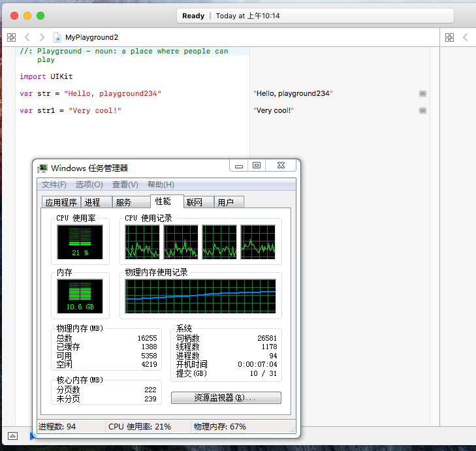
Task: Open the 选项(O) menu
Action: (89, 185)
